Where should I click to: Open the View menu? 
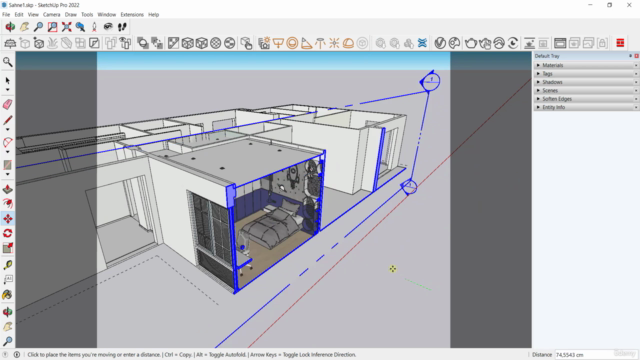coord(33,15)
